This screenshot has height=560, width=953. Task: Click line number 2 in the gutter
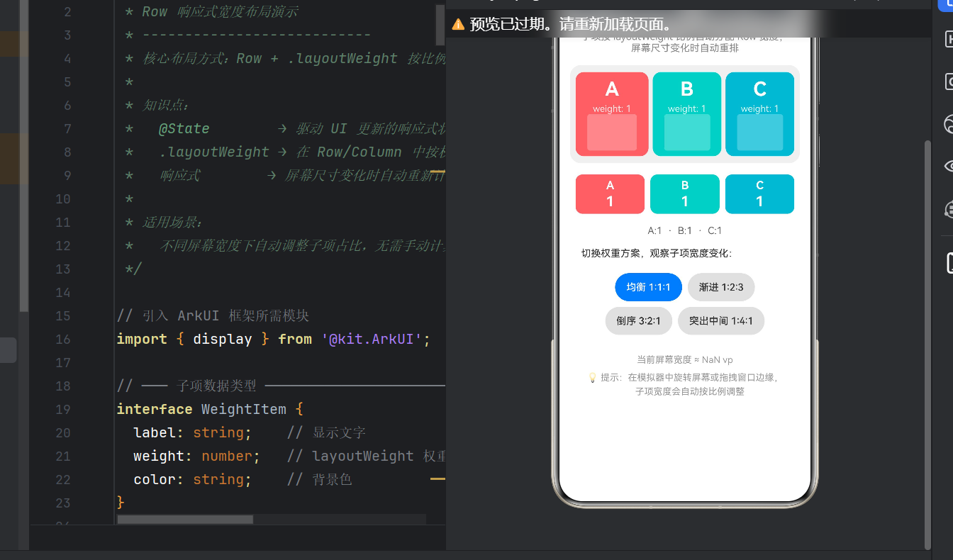click(67, 11)
